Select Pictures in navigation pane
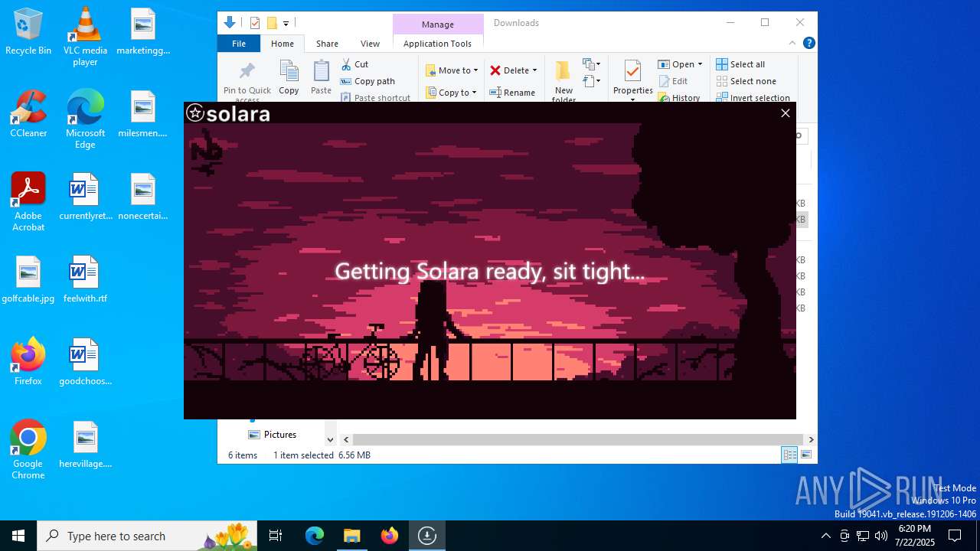980x551 pixels. [273, 435]
